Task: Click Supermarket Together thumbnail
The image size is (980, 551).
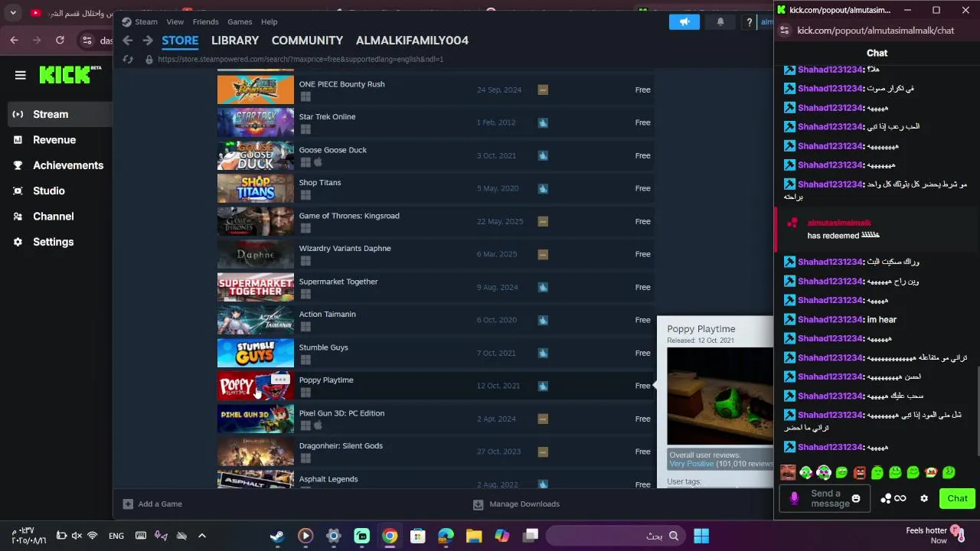Action: tap(256, 287)
